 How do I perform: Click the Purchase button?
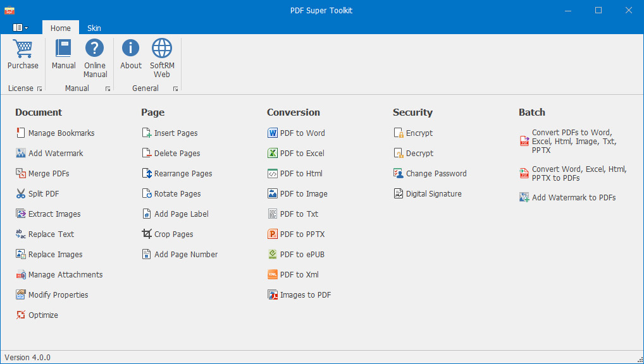point(23,55)
